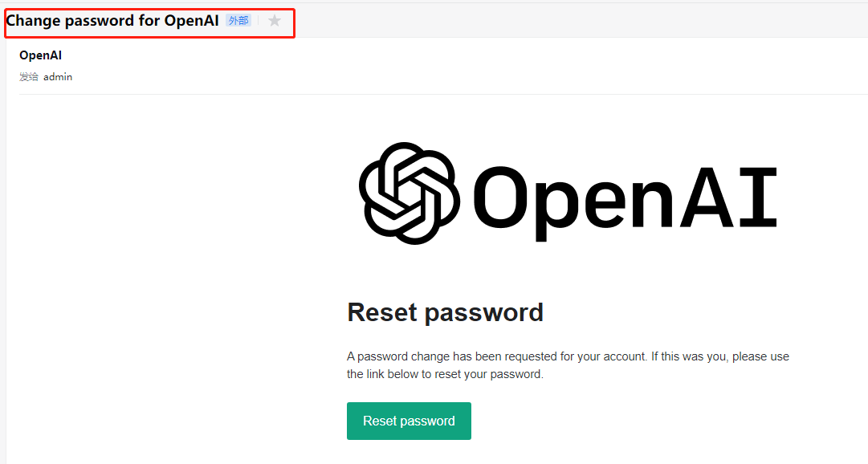Viewport: 868px width, 464px height.
Task: Click the letters 'AI' in the large logo
Action: [x=728, y=197]
